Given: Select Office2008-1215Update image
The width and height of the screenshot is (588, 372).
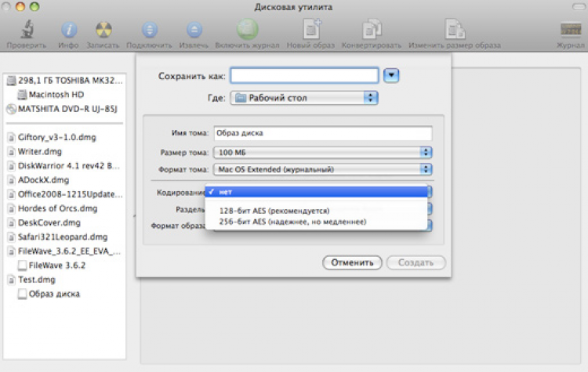Looking at the screenshot, I should pos(65,194).
